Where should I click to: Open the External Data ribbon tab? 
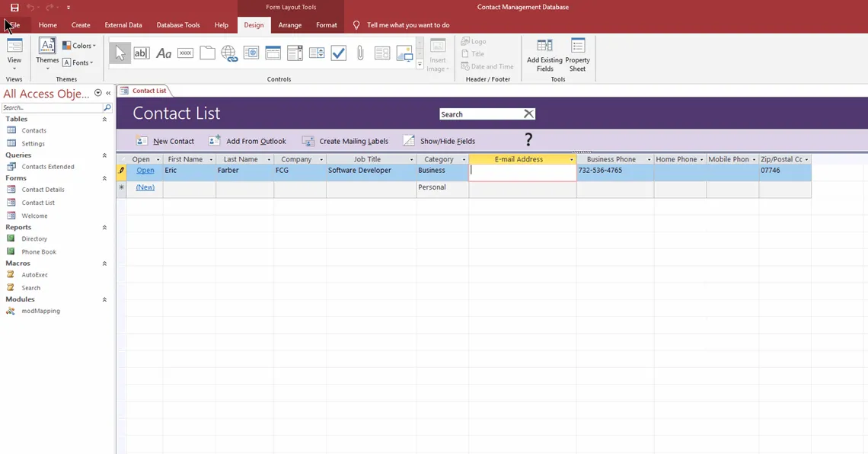[123, 24]
